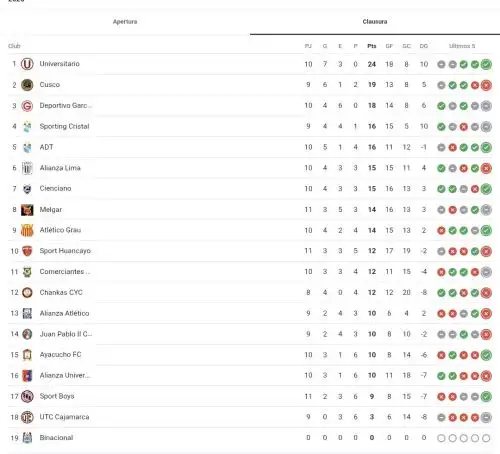Select the Clausura tab
The width and height of the screenshot is (500, 454).
coord(375,22)
